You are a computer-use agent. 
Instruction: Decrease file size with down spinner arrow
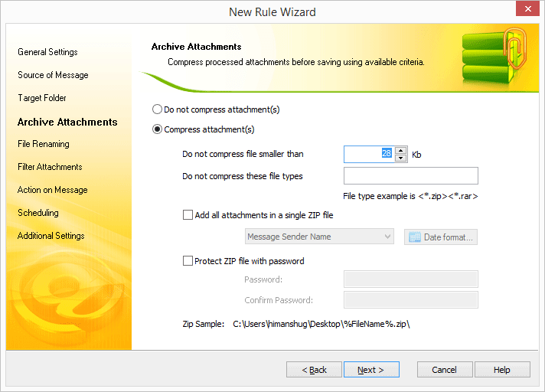[401, 158]
